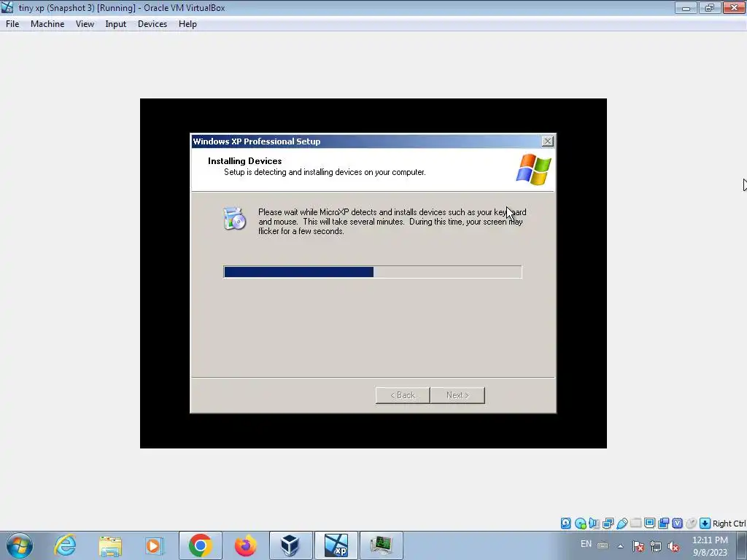Click the optical disc status icon
This screenshot has height=560, width=747.
point(580,524)
